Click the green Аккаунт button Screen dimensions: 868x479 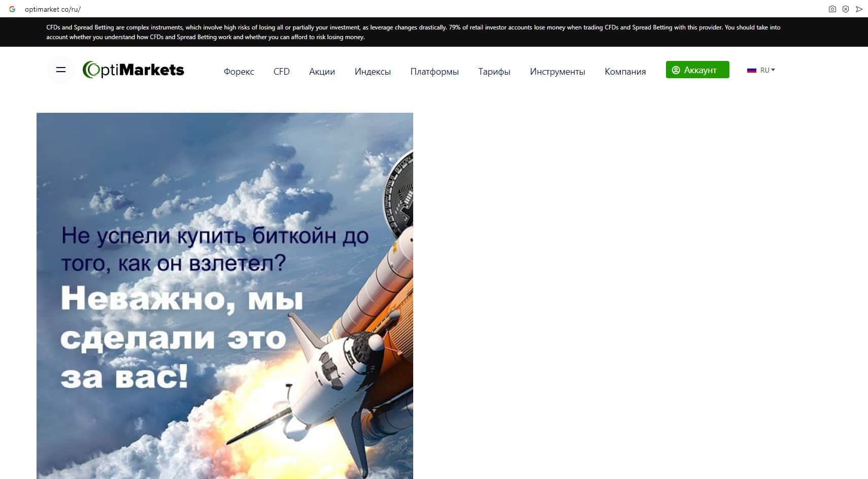[697, 70]
